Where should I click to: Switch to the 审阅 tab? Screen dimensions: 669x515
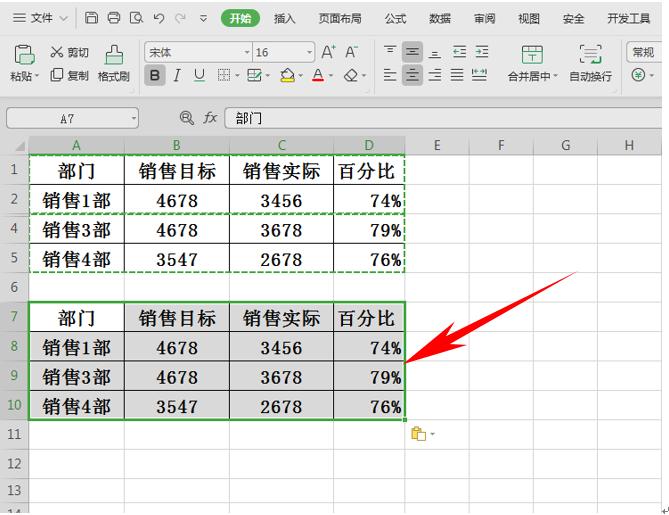click(x=485, y=18)
